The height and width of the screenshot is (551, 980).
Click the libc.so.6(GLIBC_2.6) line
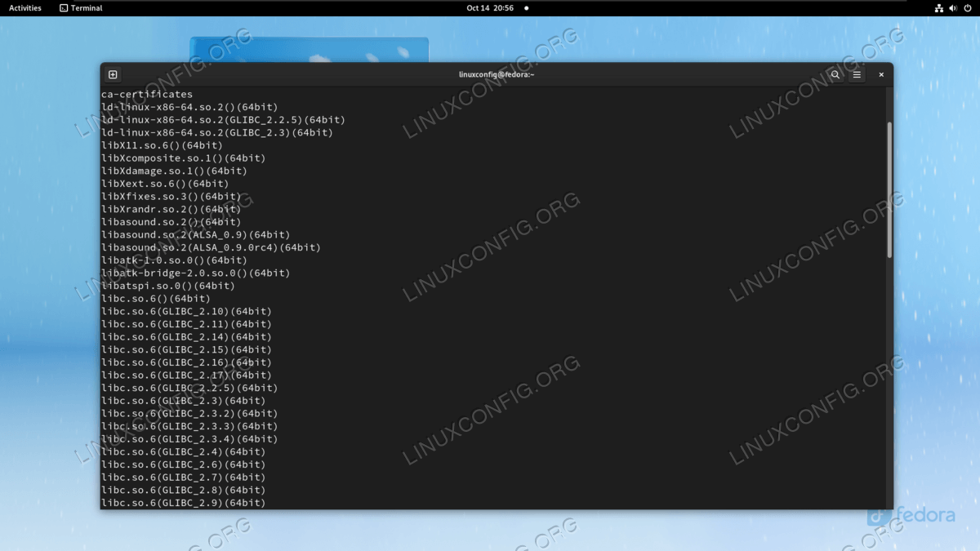[x=184, y=464]
